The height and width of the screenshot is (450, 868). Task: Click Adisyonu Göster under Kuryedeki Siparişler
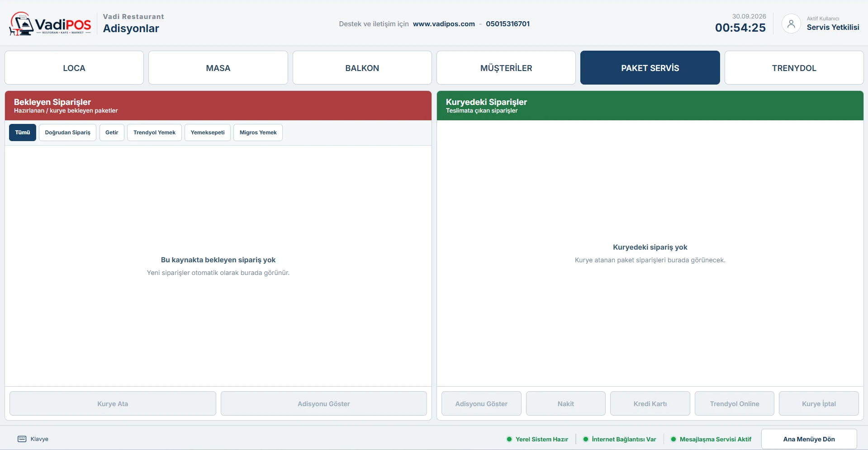[481, 403]
